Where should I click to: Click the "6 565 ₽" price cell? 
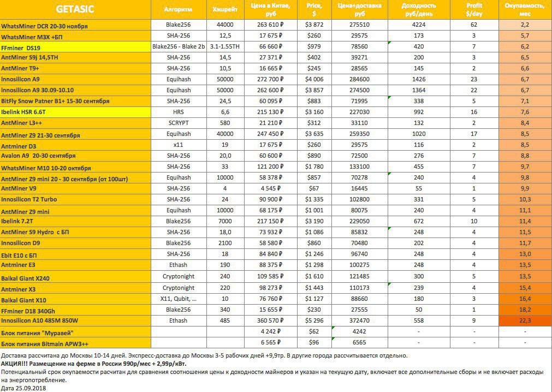click(270, 342)
